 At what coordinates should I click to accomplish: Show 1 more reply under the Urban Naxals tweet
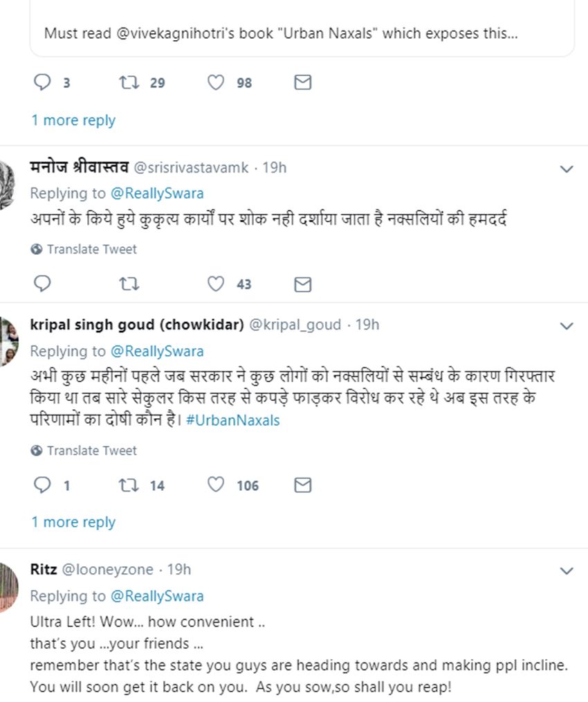tap(73, 120)
